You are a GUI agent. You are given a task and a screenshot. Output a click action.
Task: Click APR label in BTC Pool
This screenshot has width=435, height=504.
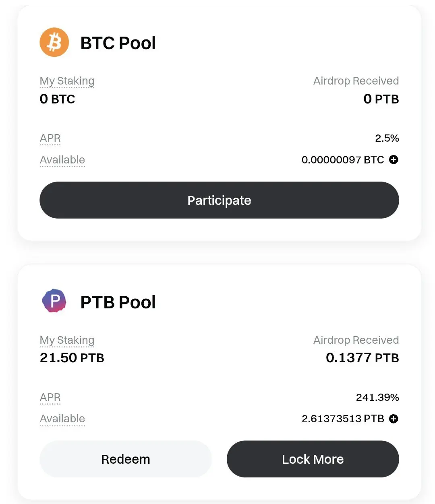tap(50, 138)
